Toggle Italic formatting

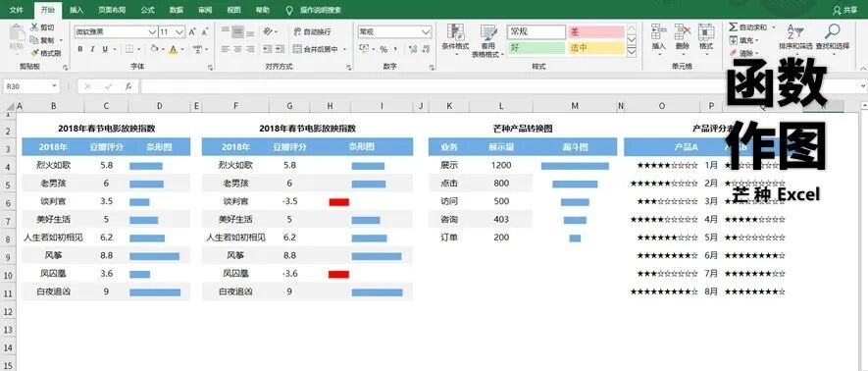tap(92, 49)
